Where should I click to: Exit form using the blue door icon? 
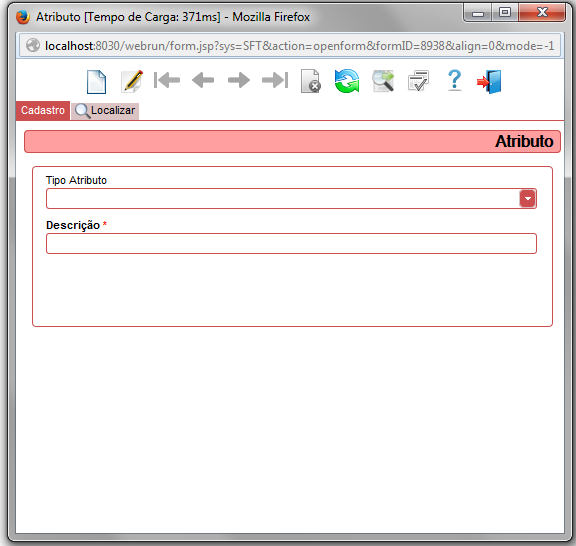point(489,82)
